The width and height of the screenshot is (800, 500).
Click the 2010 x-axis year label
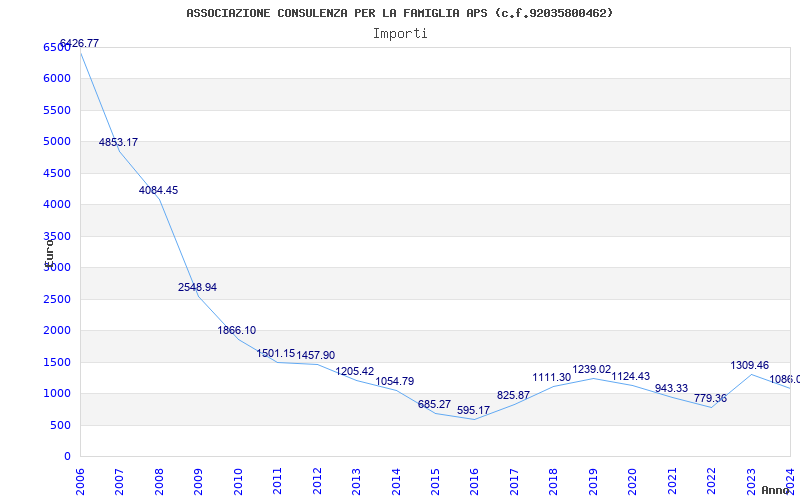[x=238, y=481]
